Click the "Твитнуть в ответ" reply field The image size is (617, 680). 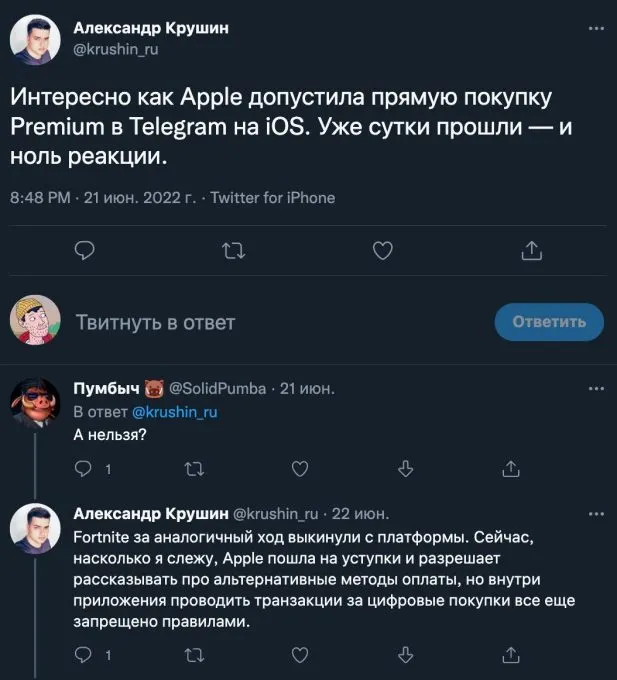pyautogui.click(x=156, y=322)
